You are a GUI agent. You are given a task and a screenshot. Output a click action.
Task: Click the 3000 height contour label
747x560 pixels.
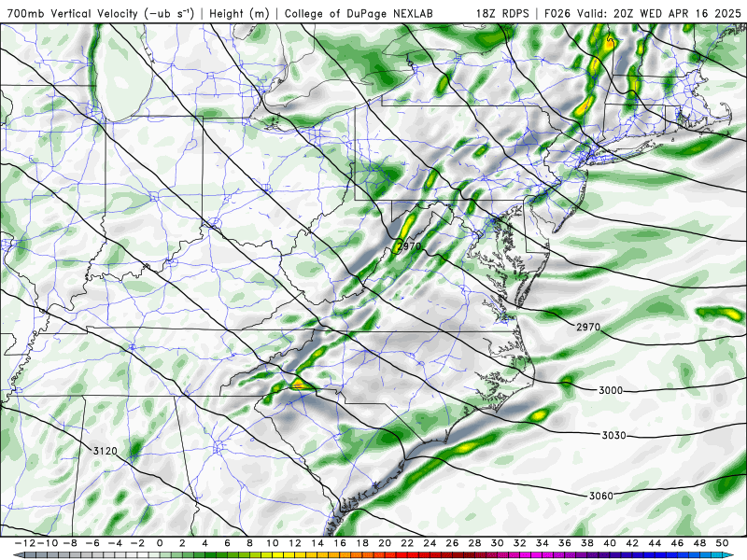tap(611, 390)
